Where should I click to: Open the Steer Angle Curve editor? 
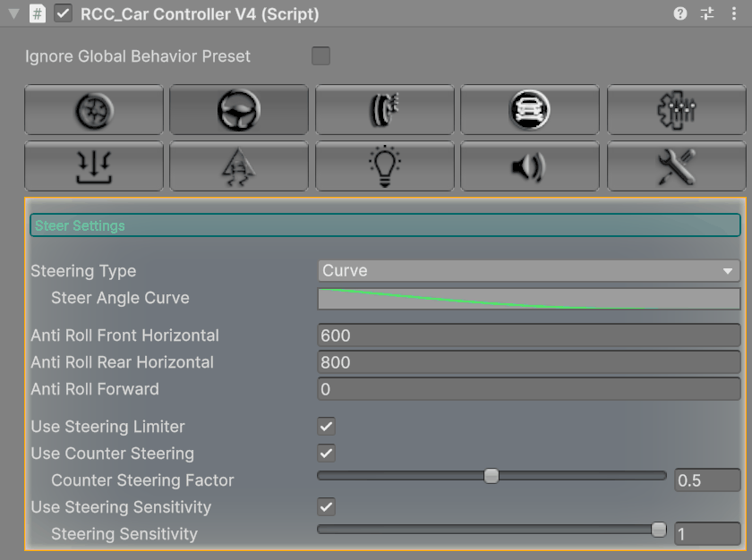[x=529, y=299]
